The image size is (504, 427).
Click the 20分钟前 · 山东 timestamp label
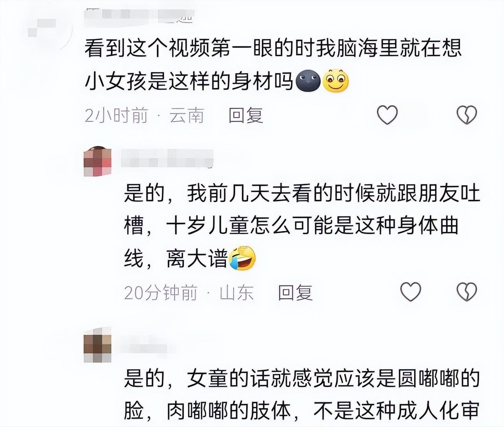[189, 292]
